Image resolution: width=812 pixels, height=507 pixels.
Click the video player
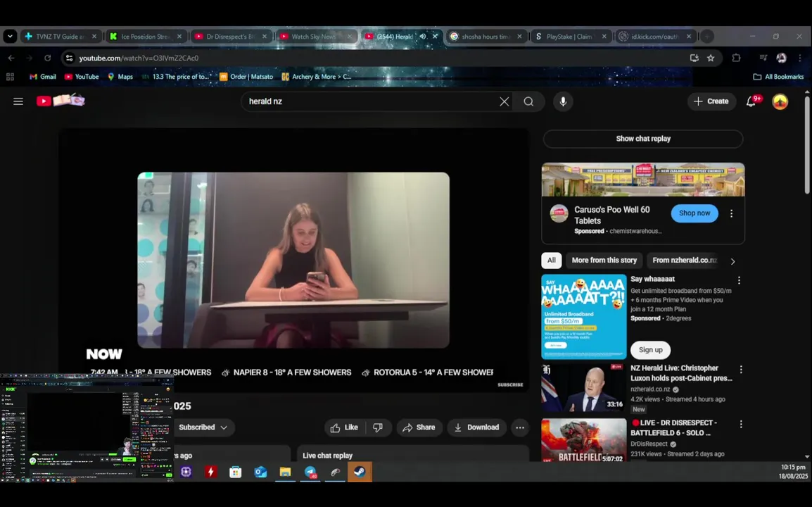(x=293, y=260)
